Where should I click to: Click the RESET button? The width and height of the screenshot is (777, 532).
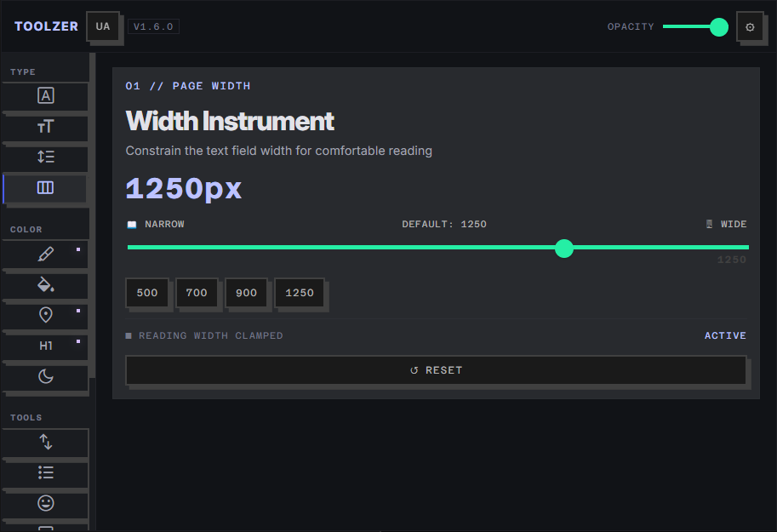point(436,370)
